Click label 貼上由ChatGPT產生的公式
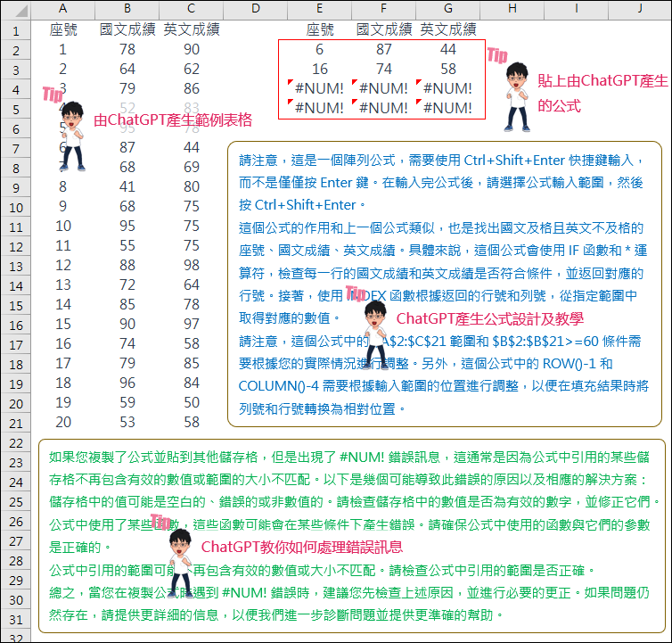Viewport: 672px width, 643px height. [602, 93]
